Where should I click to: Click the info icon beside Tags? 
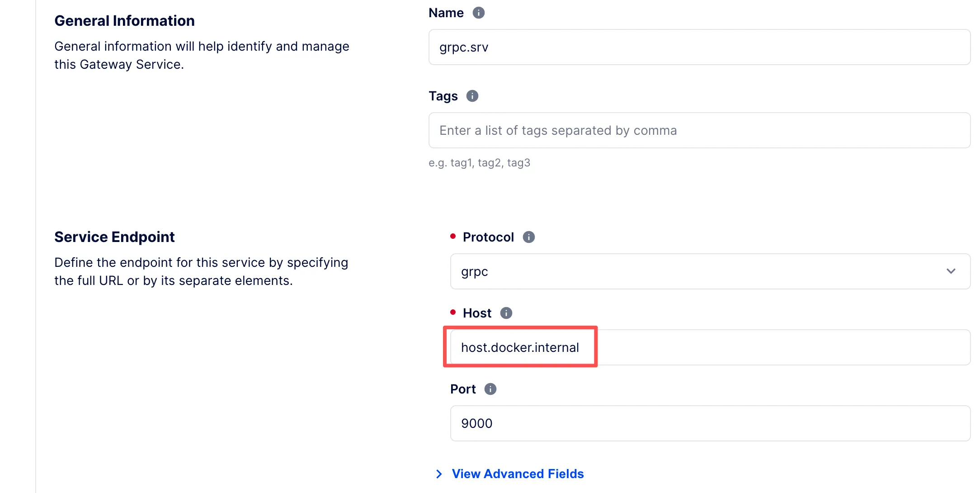pos(472,96)
